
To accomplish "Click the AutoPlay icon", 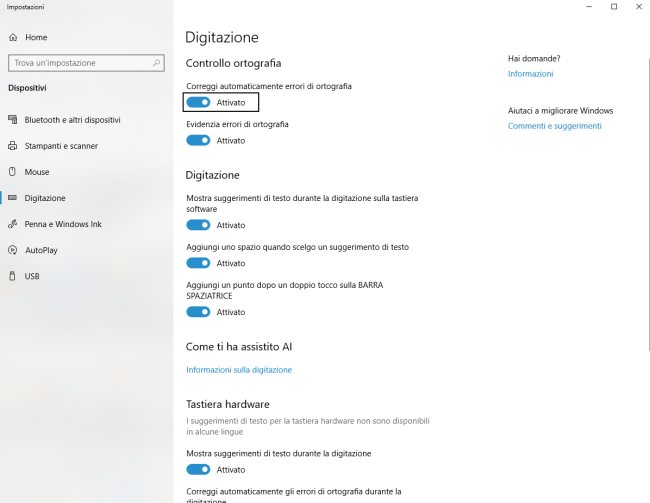I will pyautogui.click(x=13, y=250).
